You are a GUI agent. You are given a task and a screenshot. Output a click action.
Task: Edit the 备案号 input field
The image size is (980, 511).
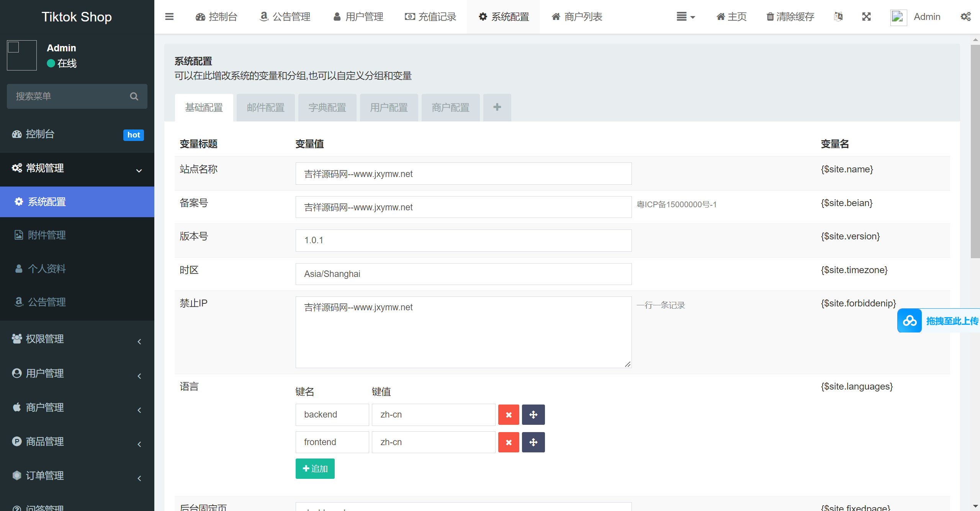click(x=463, y=207)
